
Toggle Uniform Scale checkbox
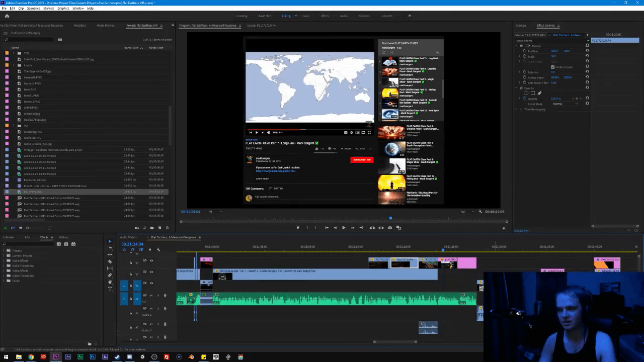click(x=552, y=67)
